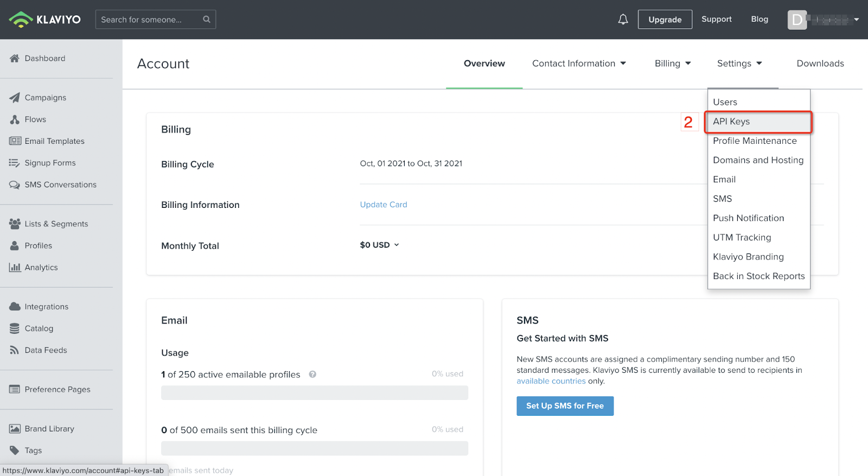The image size is (868, 476).
Task: Click the Flows icon
Action: pyautogui.click(x=15, y=119)
